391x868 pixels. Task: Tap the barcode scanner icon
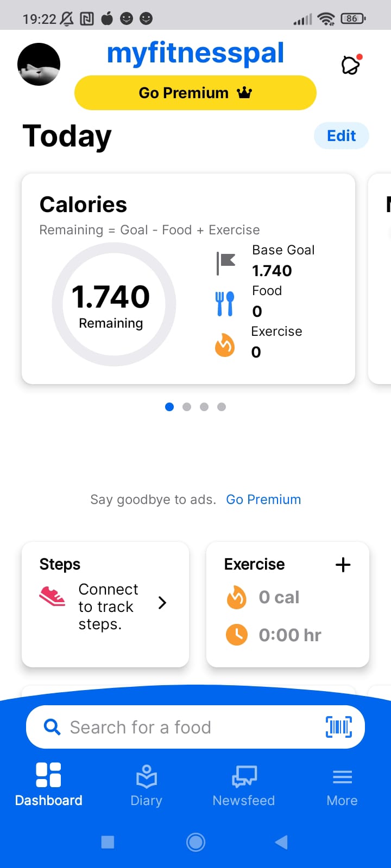pyautogui.click(x=339, y=727)
